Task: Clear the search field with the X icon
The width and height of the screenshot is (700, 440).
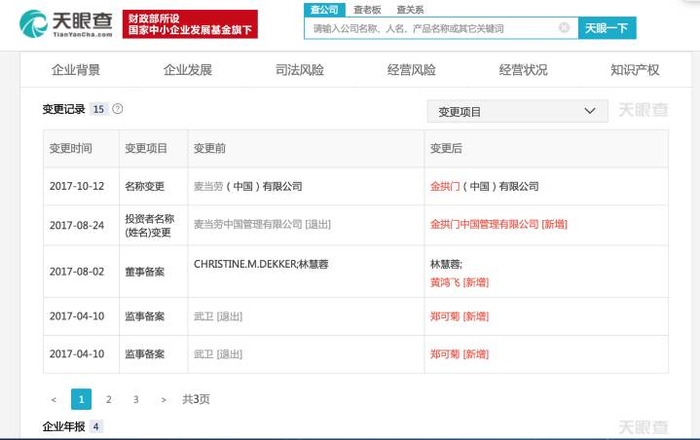Action: click(564, 28)
